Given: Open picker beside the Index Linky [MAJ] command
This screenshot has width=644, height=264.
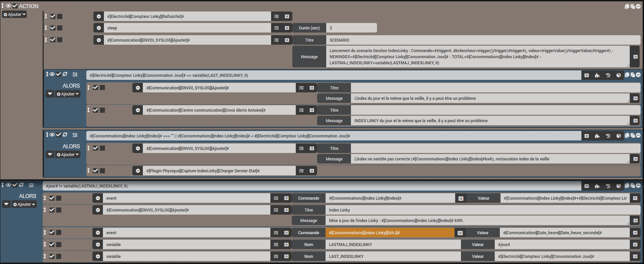Looking at the screenshot, I should tap(460, 233).
